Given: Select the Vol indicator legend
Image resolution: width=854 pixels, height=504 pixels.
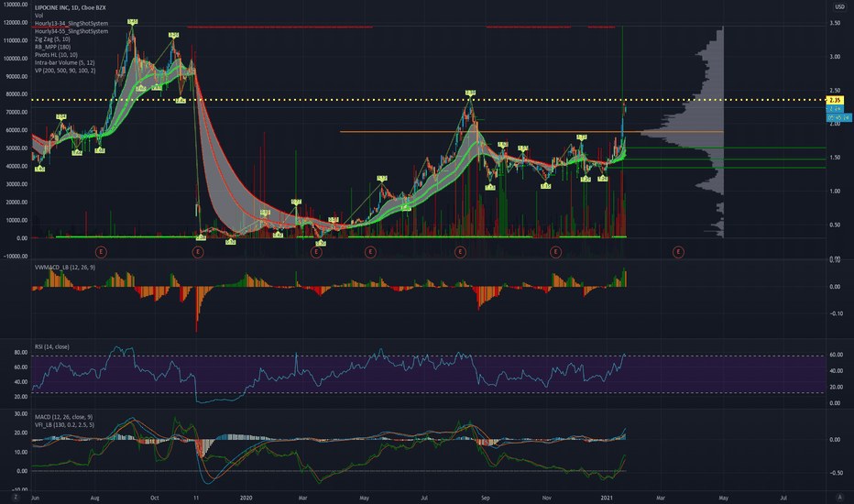Looking at the screenshot, I should tap(38, 16).
